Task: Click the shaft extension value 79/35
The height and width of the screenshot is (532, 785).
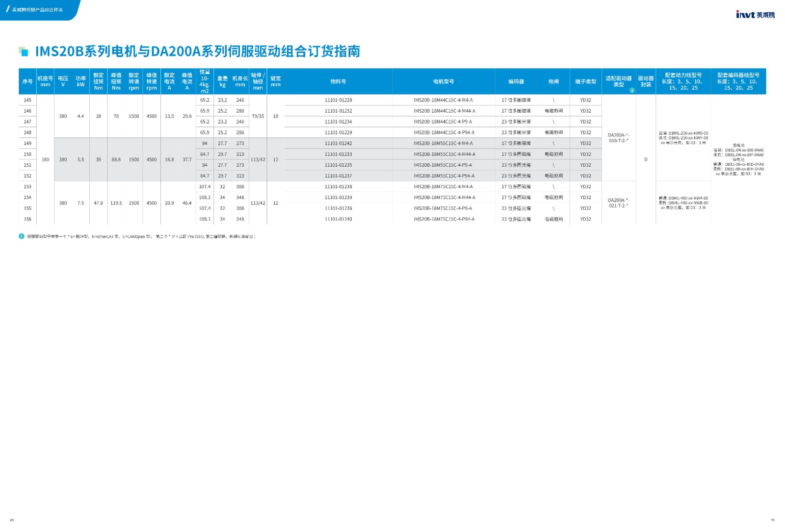Action: click(x=258, y=116)
